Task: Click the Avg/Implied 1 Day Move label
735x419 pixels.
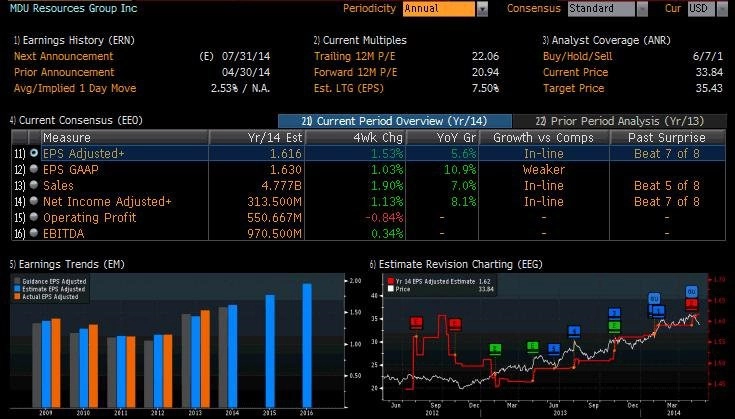Action: (x=75, y=88)
